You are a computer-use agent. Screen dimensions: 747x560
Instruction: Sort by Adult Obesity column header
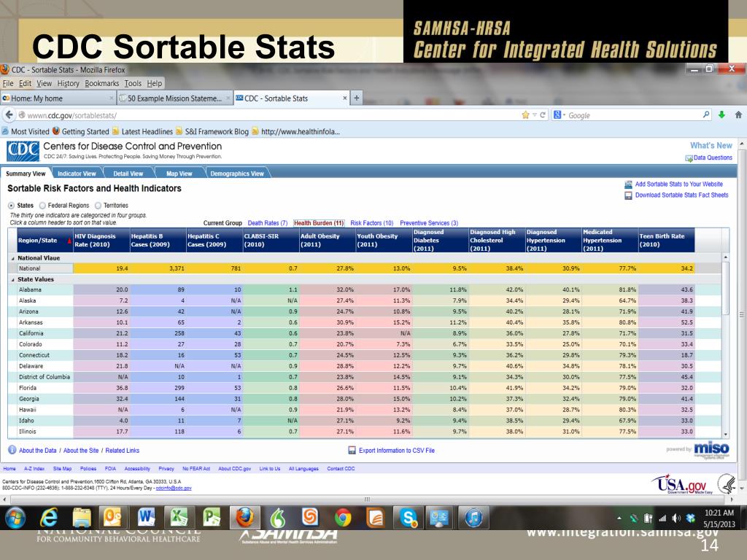tap(328, 241)
